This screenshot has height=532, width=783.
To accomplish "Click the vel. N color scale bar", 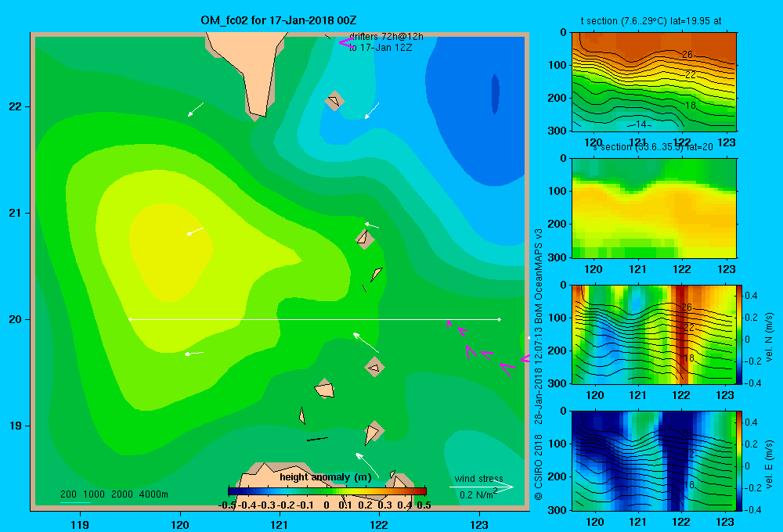I will coord(740,334).
